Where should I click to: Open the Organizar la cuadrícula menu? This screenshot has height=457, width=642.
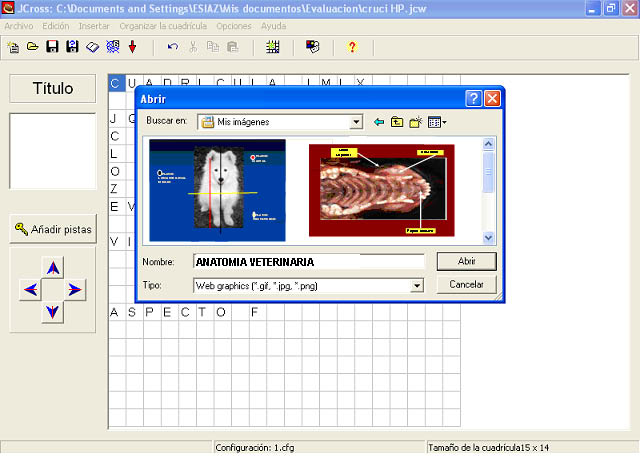pyautogui.click(x=163, y=26)
